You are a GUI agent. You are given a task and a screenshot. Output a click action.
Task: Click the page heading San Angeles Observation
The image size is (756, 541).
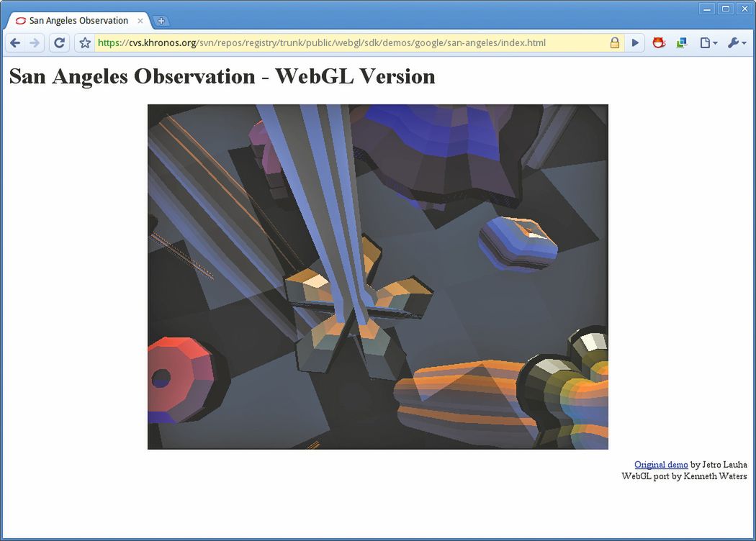(222, 76)
